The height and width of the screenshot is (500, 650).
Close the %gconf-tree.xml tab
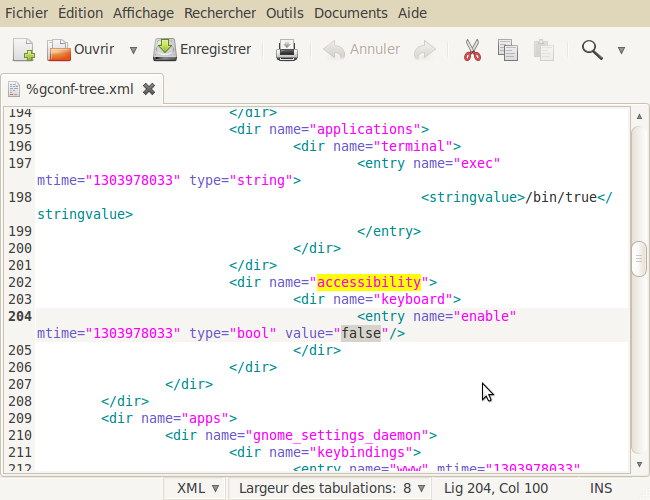(x=149, y=89)
